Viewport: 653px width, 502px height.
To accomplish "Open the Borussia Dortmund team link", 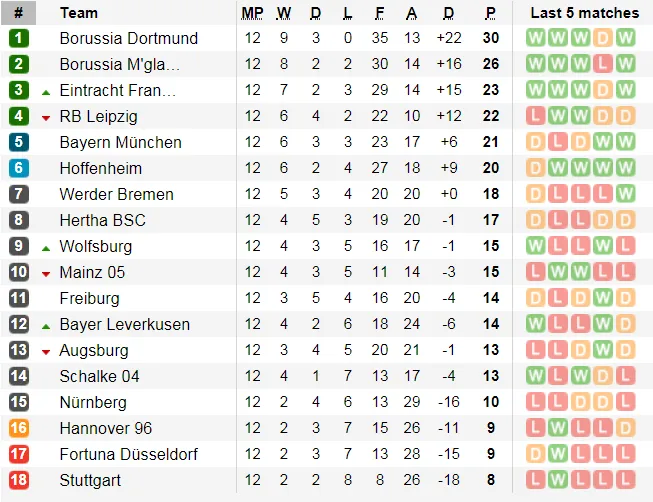I will [129, 38].
